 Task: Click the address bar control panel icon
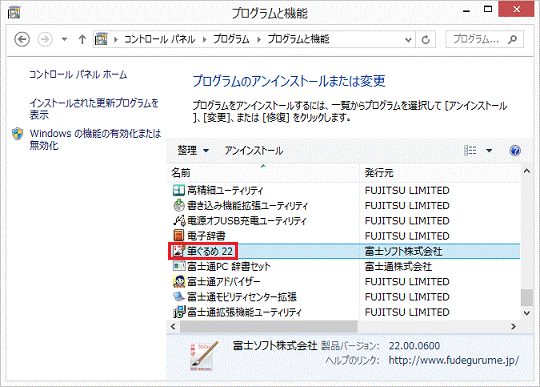[101, 39]
